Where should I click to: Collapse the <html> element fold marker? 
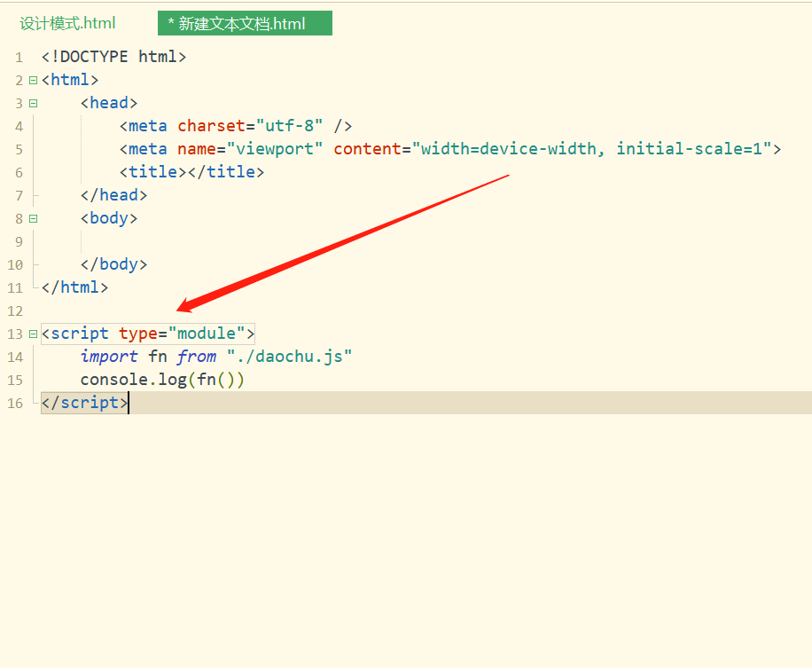pyautogui.click(x=32, y=79)
